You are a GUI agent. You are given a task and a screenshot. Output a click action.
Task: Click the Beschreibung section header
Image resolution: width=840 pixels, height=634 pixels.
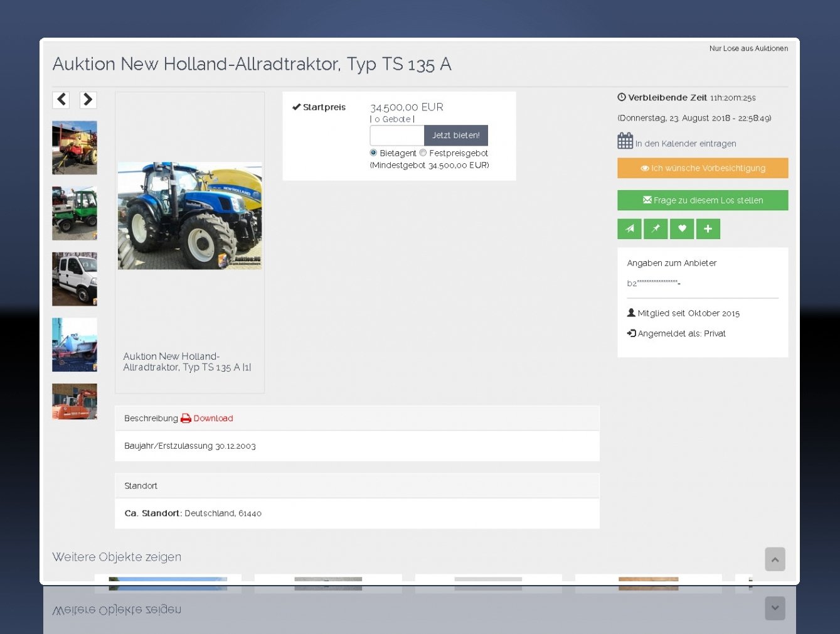tap(357, 418)
